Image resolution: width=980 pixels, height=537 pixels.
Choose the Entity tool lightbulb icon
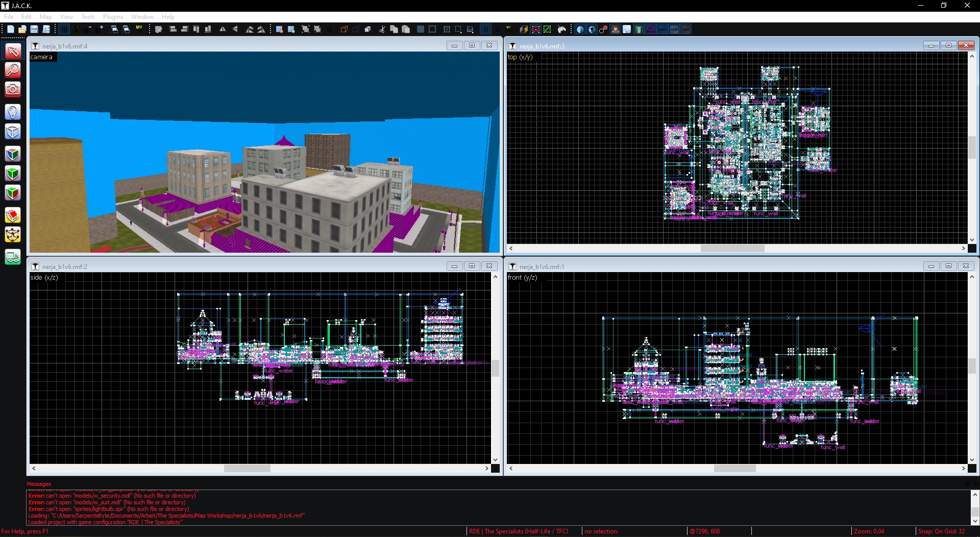click(x=13, y=112)
